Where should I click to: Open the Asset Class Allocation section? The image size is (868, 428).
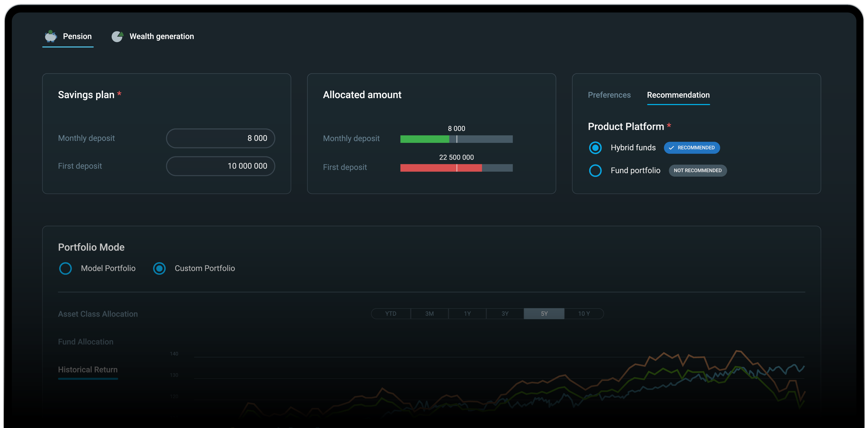coord(98,314)
